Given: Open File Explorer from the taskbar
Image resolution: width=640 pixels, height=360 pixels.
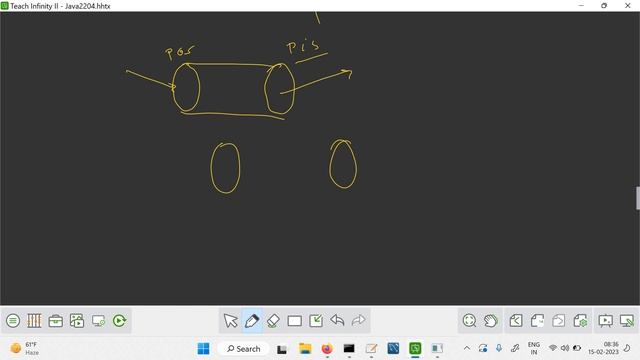Looking at the screenshot, I should (x=305, y=349).
